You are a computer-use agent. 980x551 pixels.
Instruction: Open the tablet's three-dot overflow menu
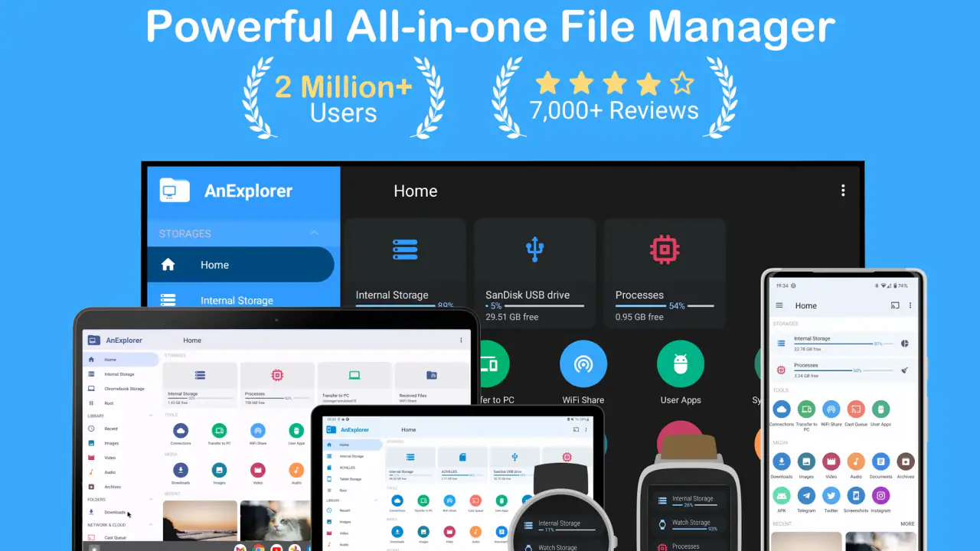point(587,429)
